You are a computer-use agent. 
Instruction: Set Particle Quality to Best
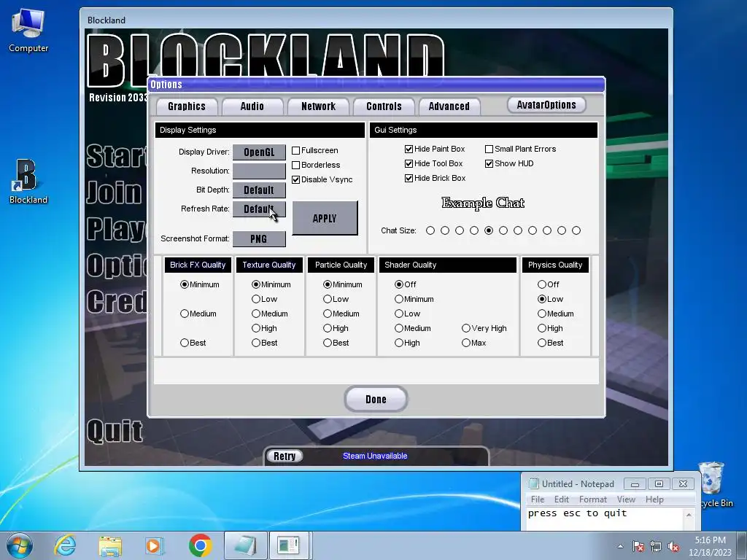(328, 343)
